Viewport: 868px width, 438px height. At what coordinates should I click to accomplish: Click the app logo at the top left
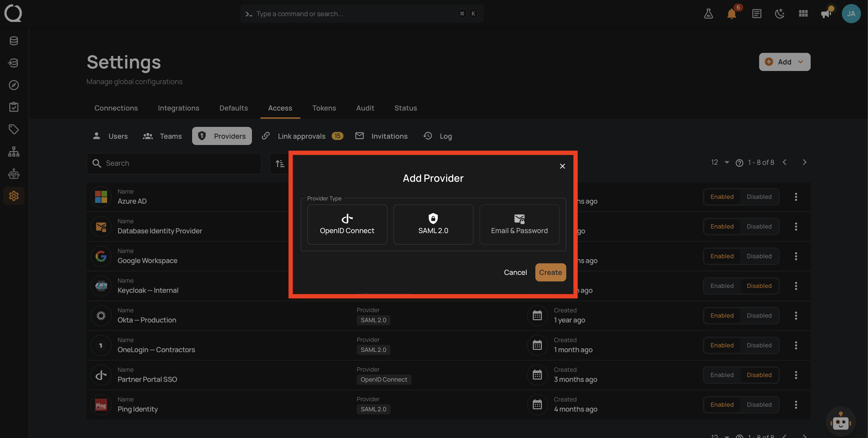coord(13,14)
